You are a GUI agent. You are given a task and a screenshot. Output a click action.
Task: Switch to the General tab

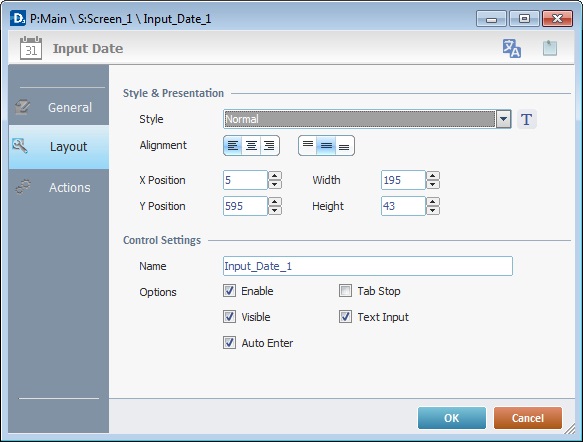point(59,107)
